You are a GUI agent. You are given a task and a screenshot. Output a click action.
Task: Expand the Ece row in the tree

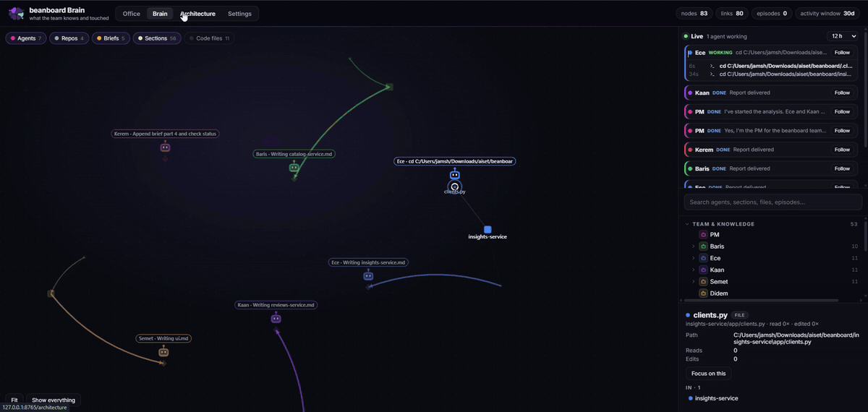(x=694, y=258)
